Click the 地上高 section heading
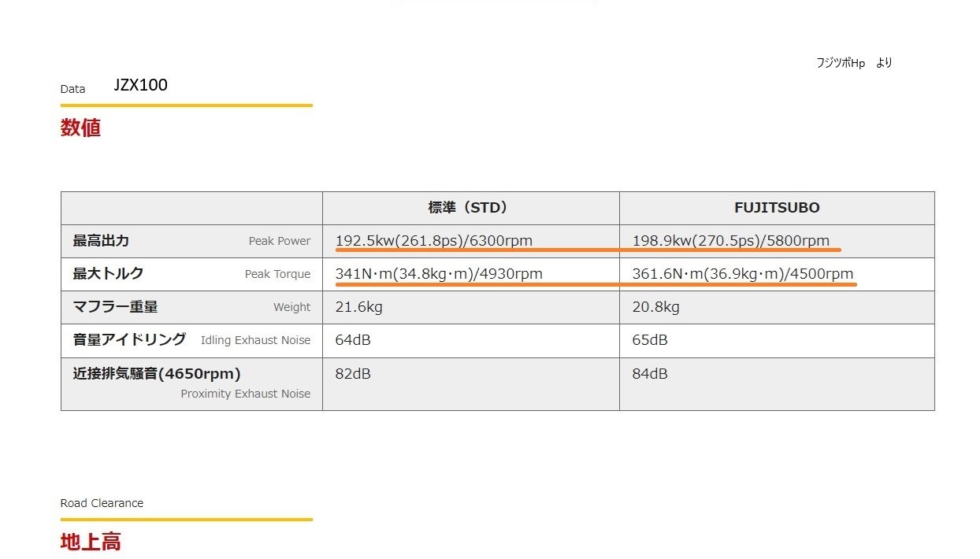The height and width of the screenshot is (559, 980). [x=91, y=542]
